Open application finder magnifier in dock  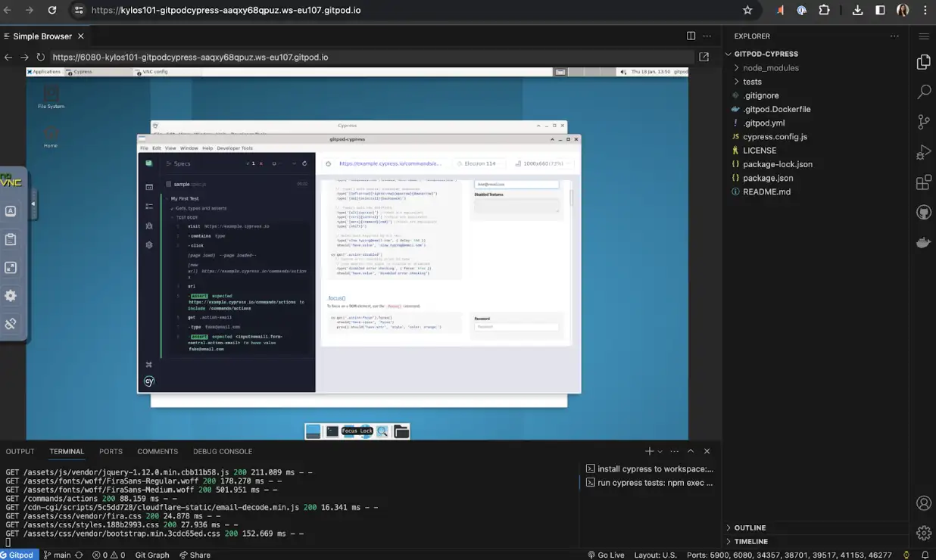[x=382, y=431]
